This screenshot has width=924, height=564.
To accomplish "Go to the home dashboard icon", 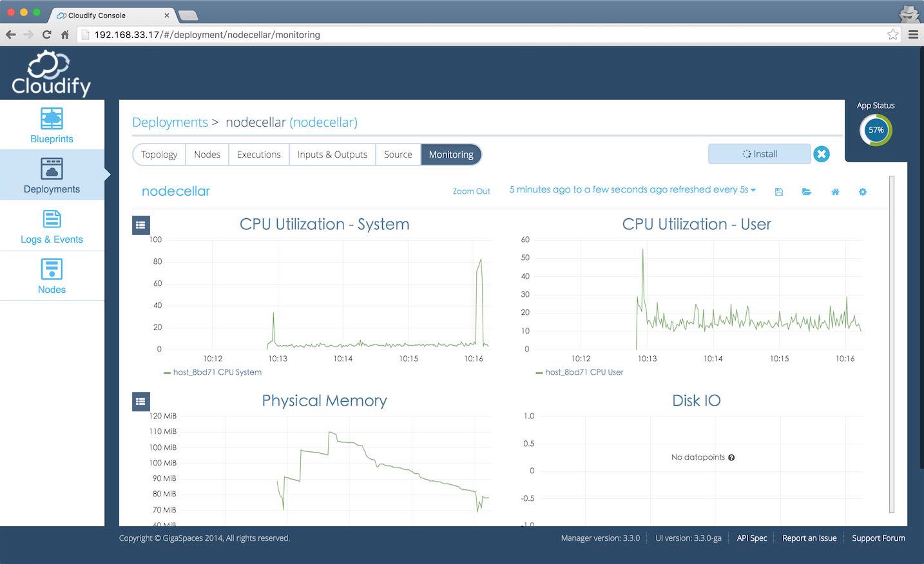I will [834, 192].
